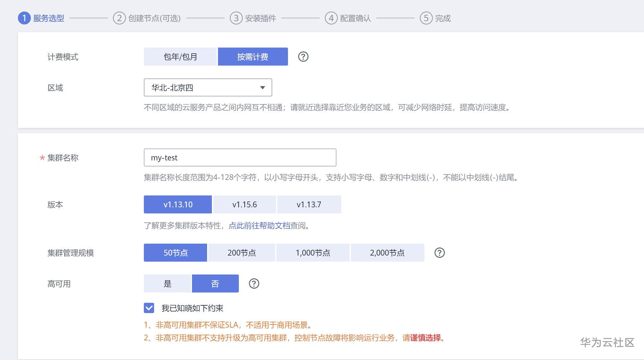Select 是 for high availability

[167, 283]
